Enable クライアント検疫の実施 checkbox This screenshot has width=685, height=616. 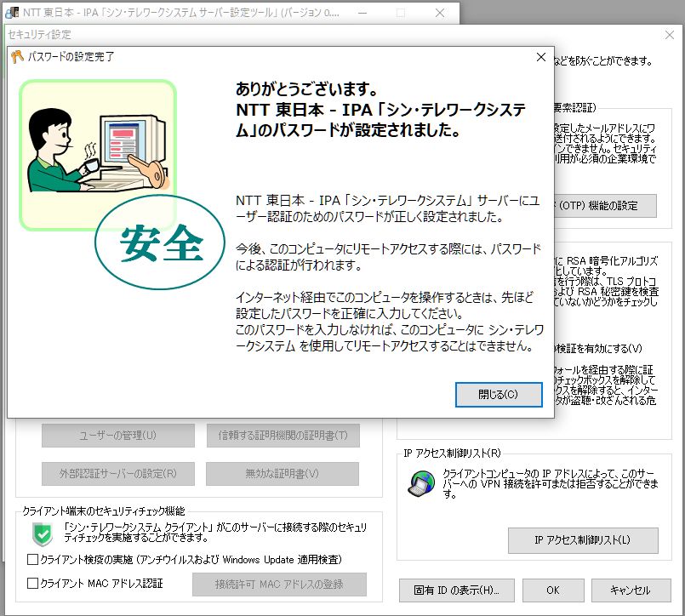tap(33, 560)
